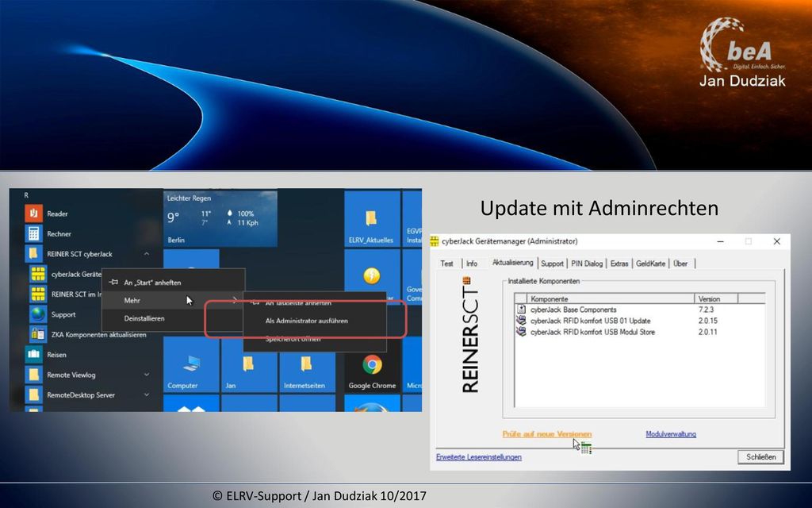Open the Modulverwaltung link
The height and width of the screenshot is (508, 812).
point(671,434)
